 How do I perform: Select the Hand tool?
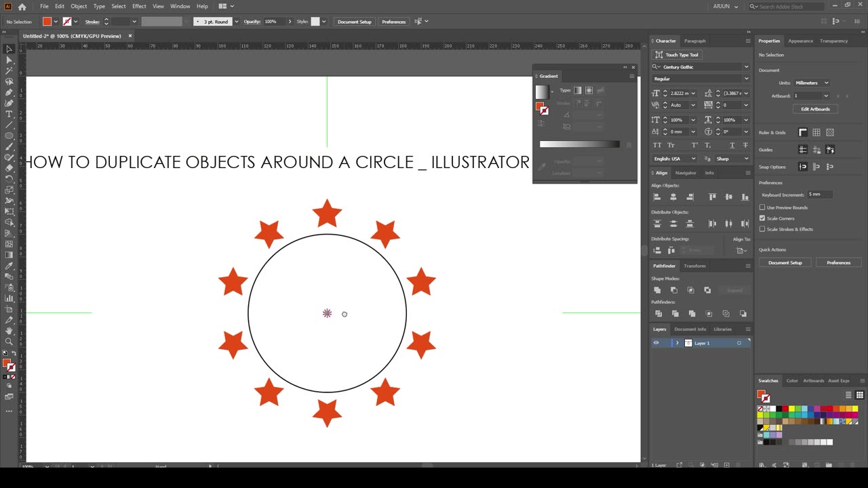point(9,331)
